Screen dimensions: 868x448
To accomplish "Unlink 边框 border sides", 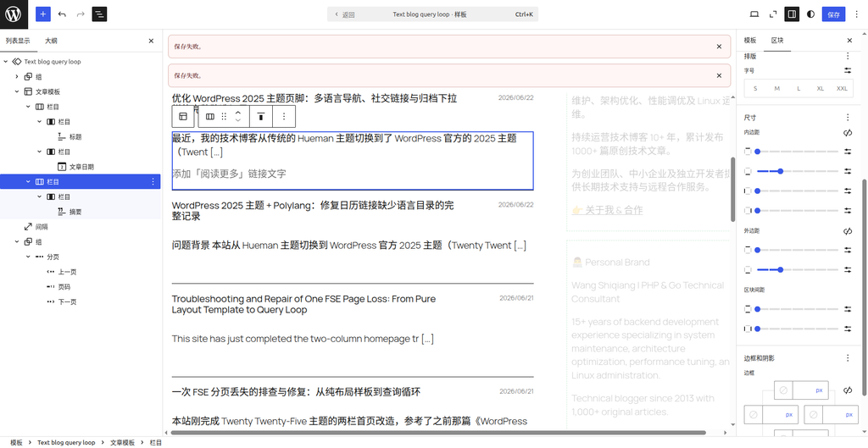I will tap(848, 390).
